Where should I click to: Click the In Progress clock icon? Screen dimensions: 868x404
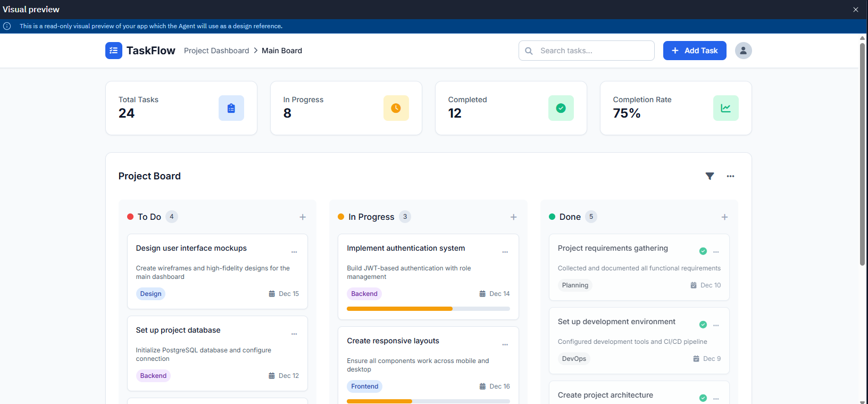point(396,108)
